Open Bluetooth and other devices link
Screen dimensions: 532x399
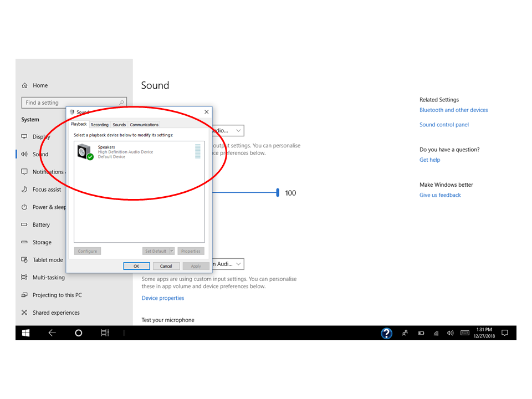[x=454, y=110]
